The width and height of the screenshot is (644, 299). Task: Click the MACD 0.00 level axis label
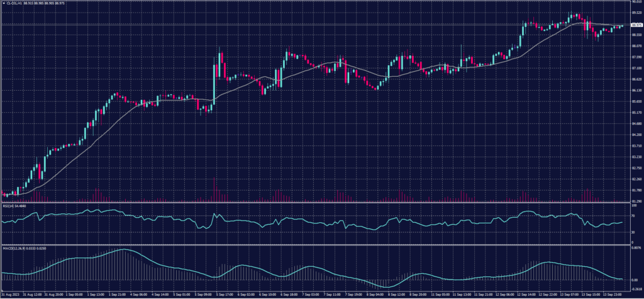634,279
